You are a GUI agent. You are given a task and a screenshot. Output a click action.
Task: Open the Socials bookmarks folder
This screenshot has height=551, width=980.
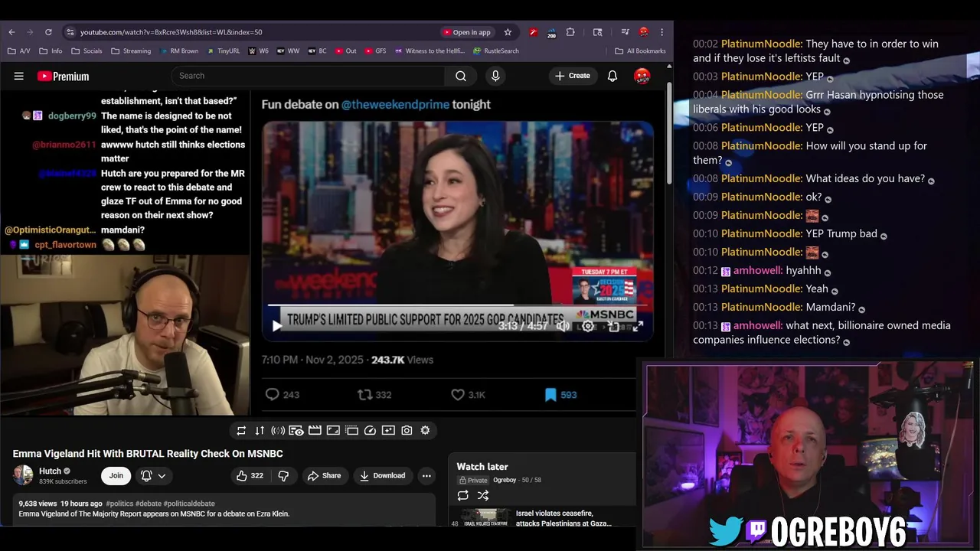[87, 51]
